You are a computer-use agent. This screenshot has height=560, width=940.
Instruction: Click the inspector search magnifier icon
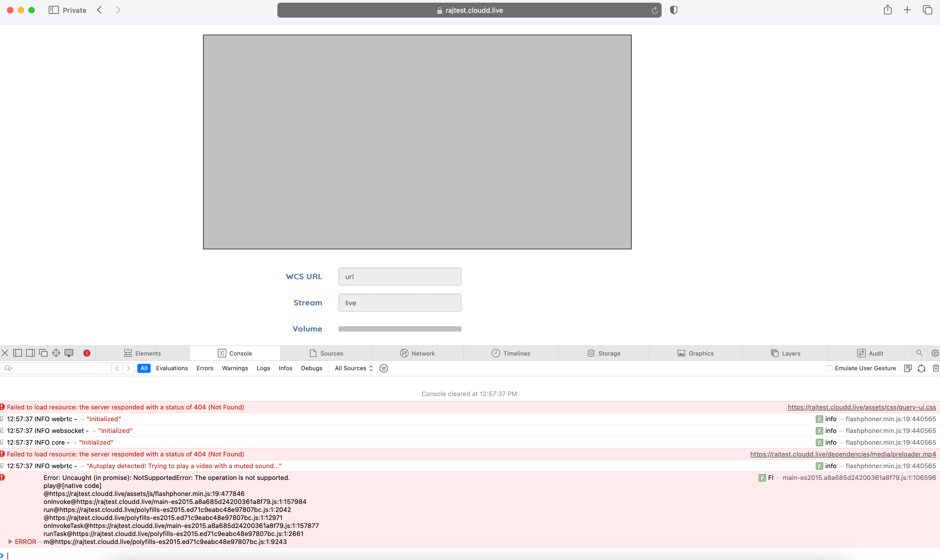[919, 353]
